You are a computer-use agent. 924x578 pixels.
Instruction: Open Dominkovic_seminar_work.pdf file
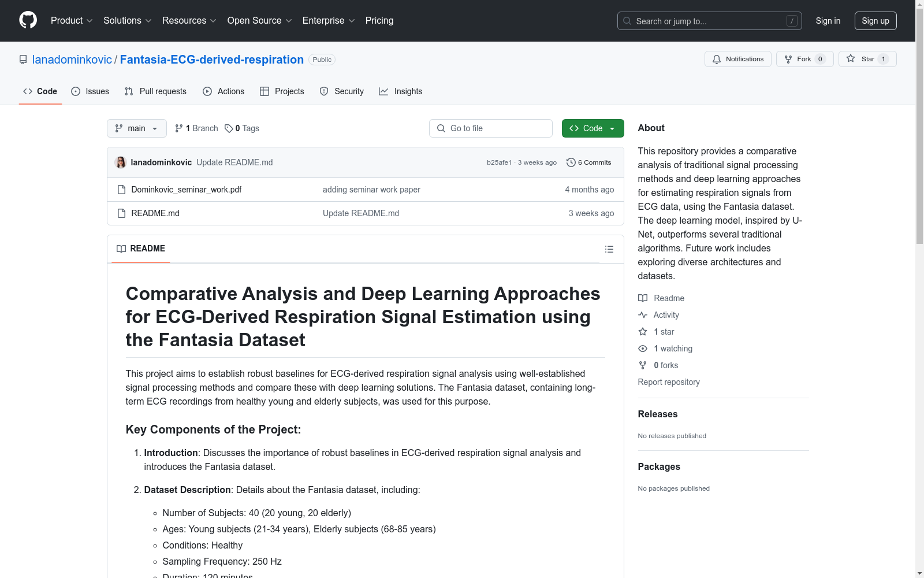pos(187,190)
